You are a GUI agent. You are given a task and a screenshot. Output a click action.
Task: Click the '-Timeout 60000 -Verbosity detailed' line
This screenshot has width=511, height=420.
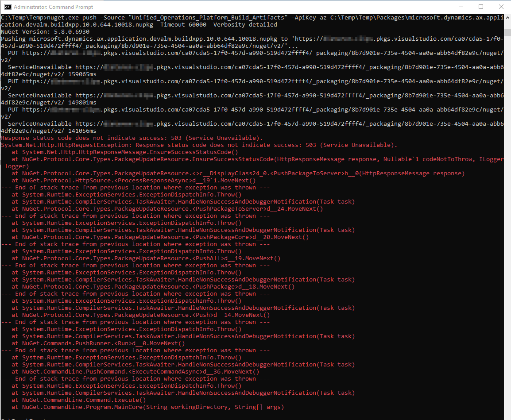139,25
